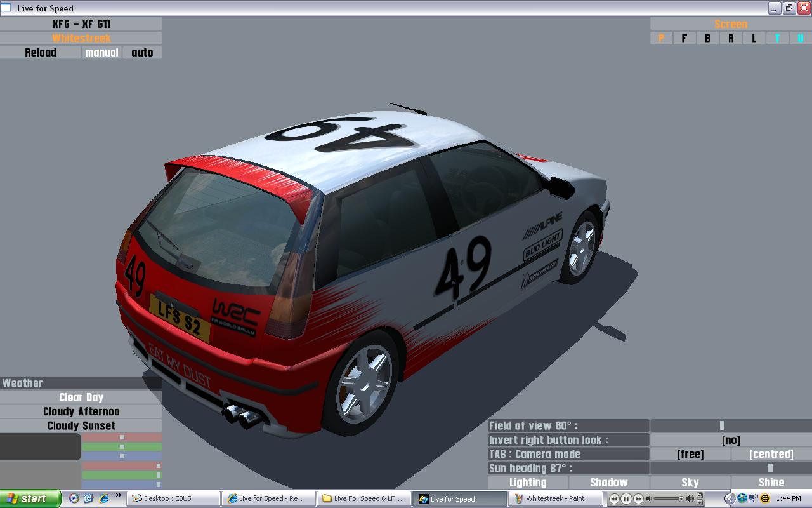
Task: Open the Shine tab
Action: pos(771,483)
